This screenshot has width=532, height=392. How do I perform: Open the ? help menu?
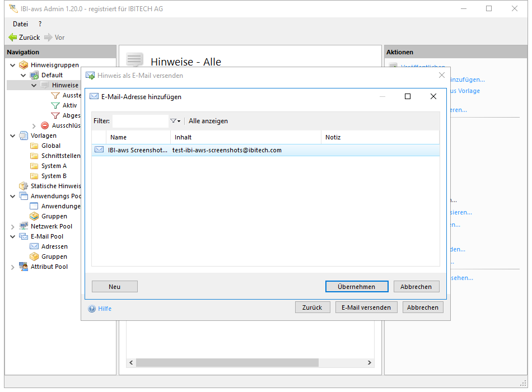coord(40,24)
